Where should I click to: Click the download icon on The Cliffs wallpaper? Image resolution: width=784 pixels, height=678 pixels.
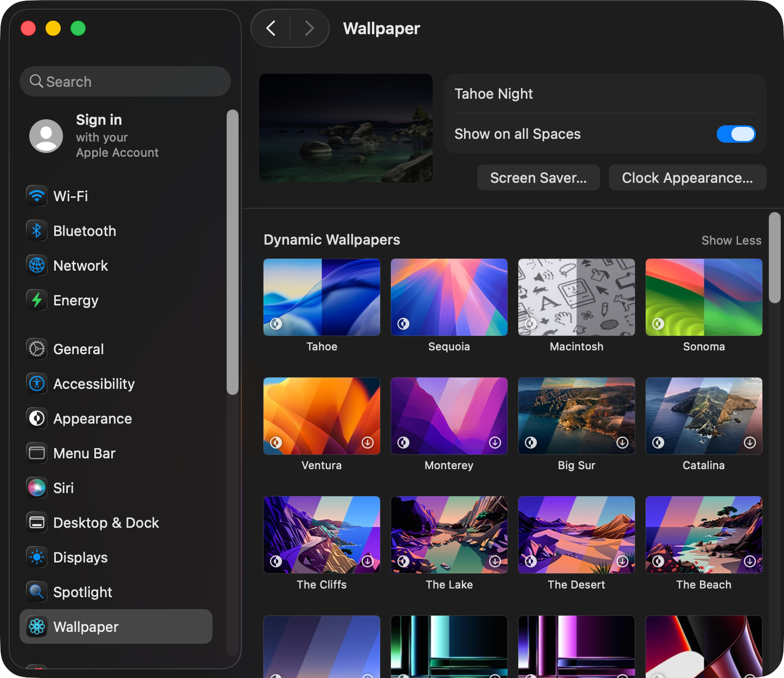[368, 561]
